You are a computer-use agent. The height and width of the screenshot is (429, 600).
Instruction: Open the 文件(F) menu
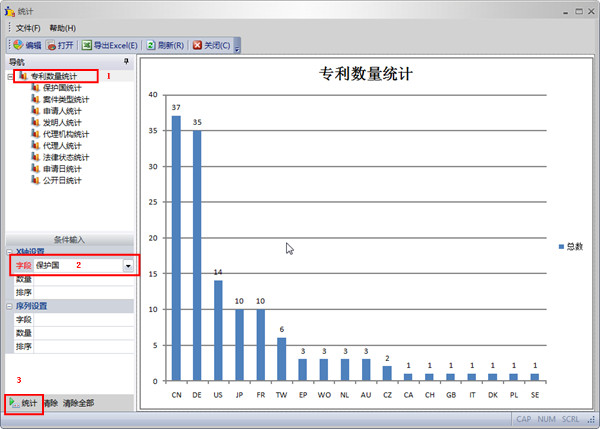[28, 28]
